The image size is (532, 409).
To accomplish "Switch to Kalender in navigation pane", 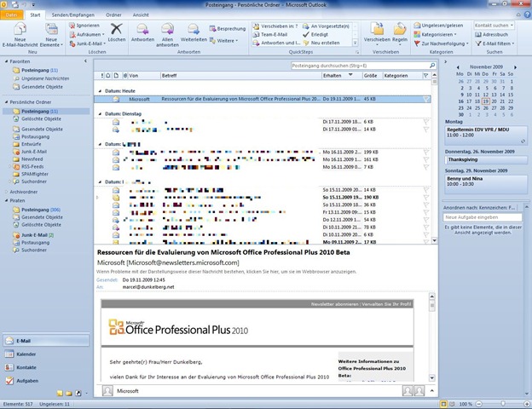I will [x=47, y=354].
